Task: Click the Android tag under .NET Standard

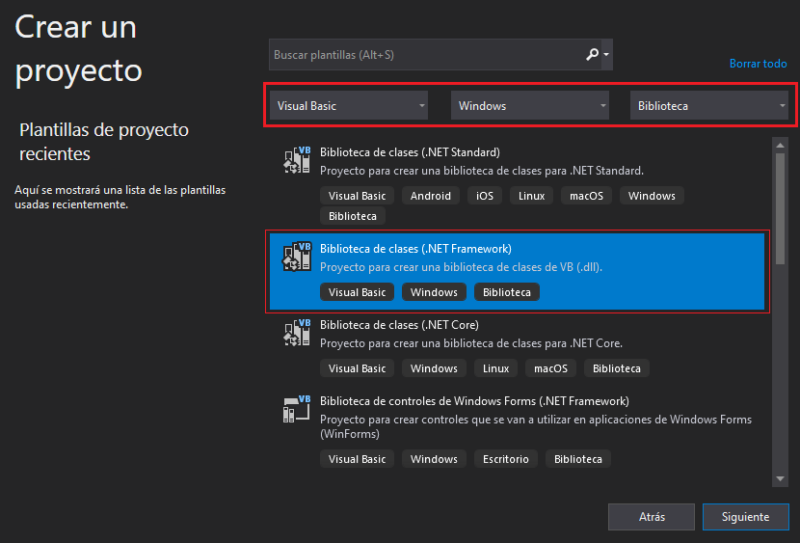Action: 431,196
